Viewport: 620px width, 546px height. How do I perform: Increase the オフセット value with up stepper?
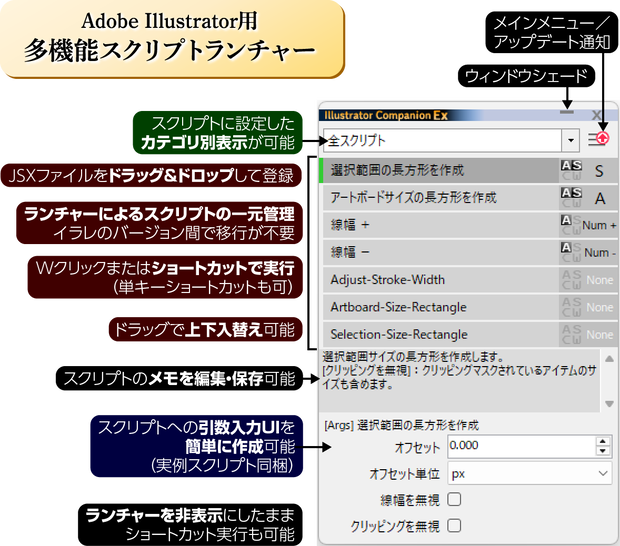[x=603, y=442]
